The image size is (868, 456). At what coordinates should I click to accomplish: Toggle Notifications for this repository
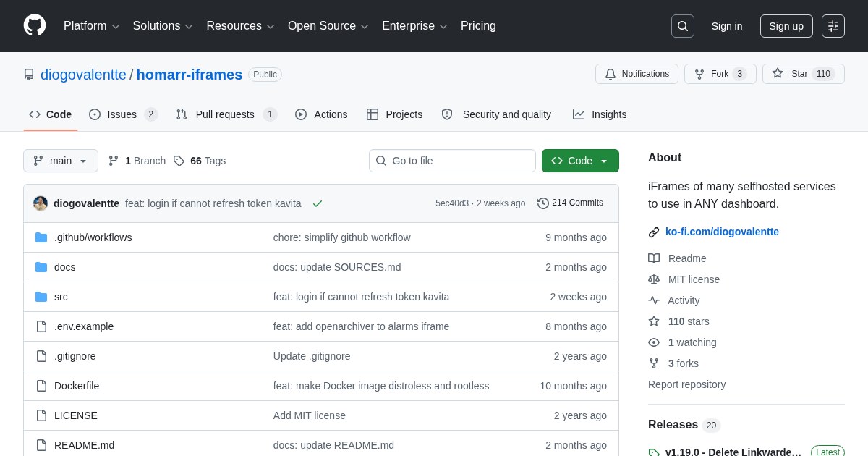[637, 74]
